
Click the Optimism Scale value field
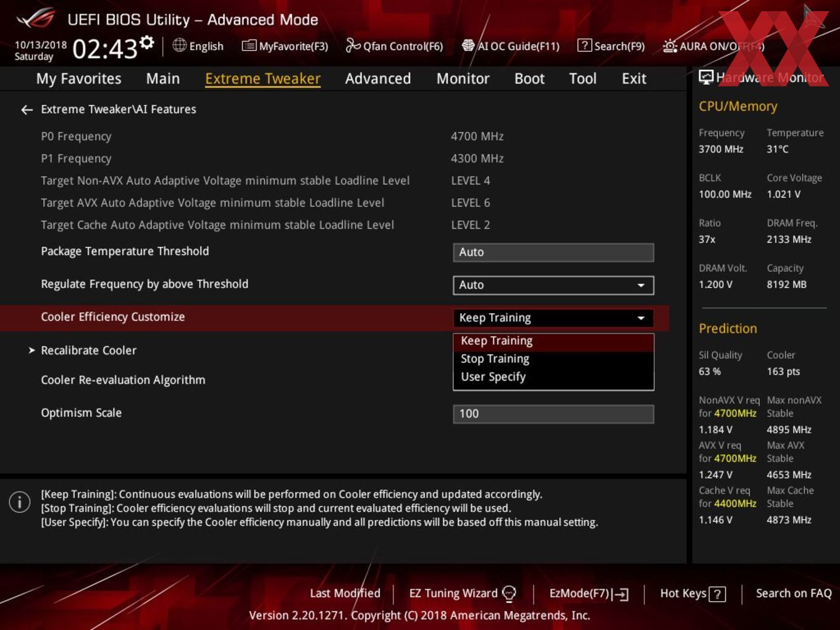pyautogui.click(x=553, y=414)
